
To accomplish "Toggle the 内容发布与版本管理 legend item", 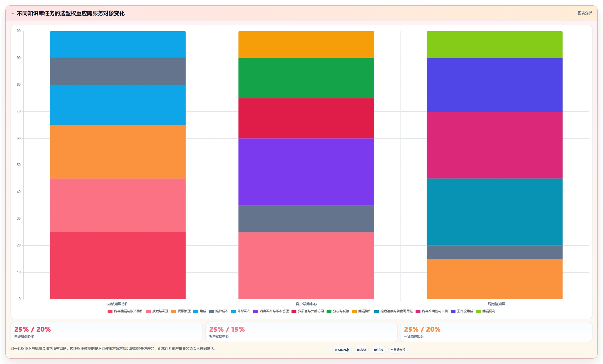I will (271, 311).
